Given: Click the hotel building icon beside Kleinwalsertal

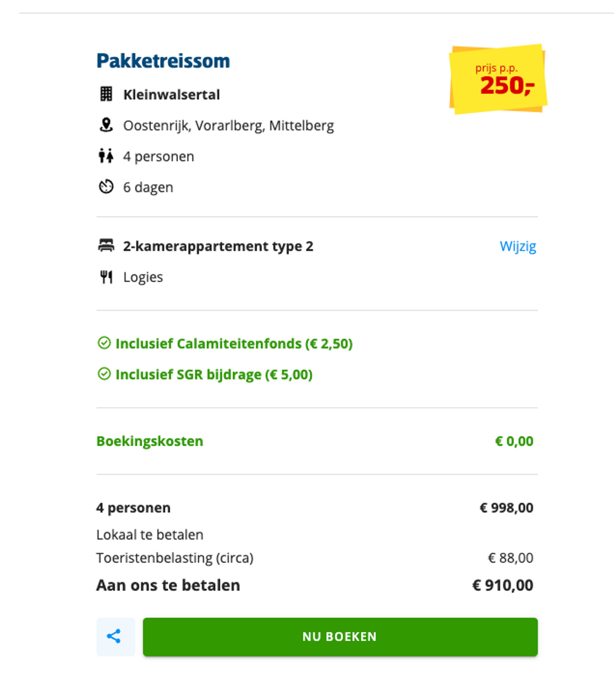Looking at the screenshot, I should (106, 94).
